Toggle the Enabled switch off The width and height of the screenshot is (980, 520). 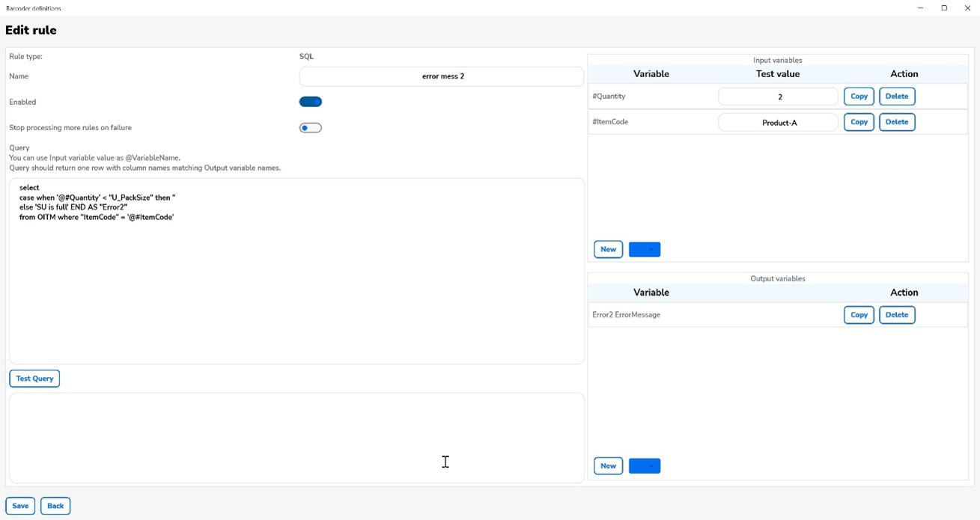pyautogui.click(x=310, y=102)
